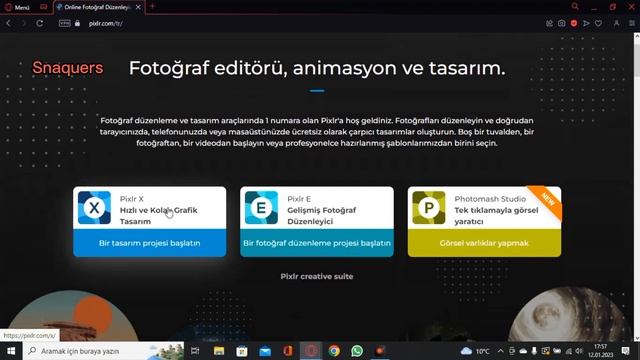
Task: Click the browser forward arrow
Action: tap(24, 23)
